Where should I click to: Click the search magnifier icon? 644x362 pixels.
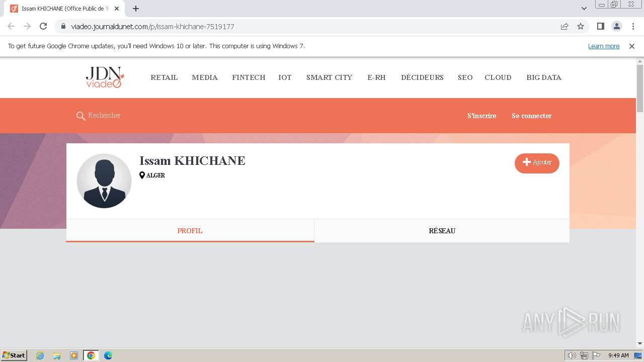point(80,116)
